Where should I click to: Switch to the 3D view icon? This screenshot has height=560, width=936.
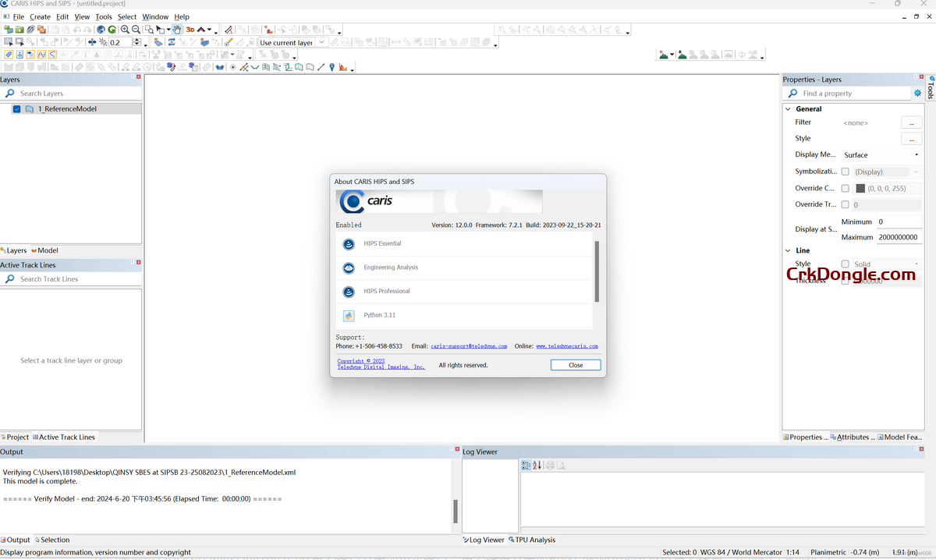190,30
